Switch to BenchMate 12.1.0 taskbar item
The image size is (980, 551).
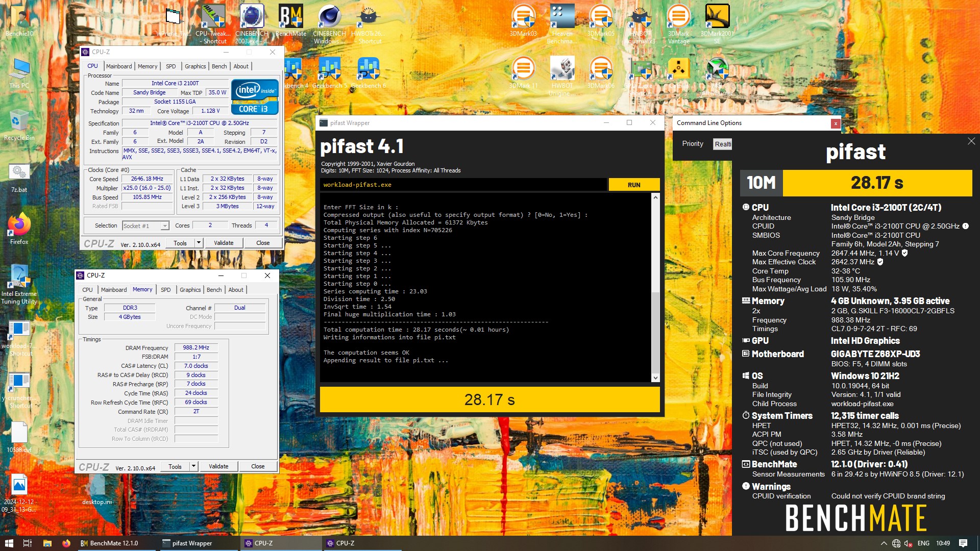[115, 543]
